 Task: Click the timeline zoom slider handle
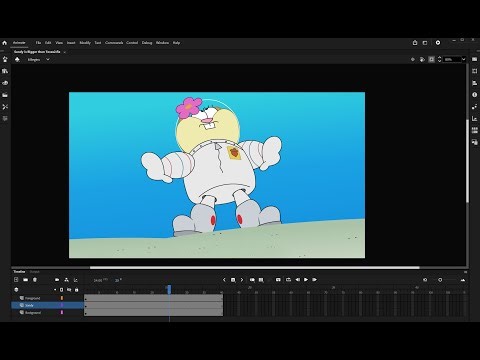point(440,280)
